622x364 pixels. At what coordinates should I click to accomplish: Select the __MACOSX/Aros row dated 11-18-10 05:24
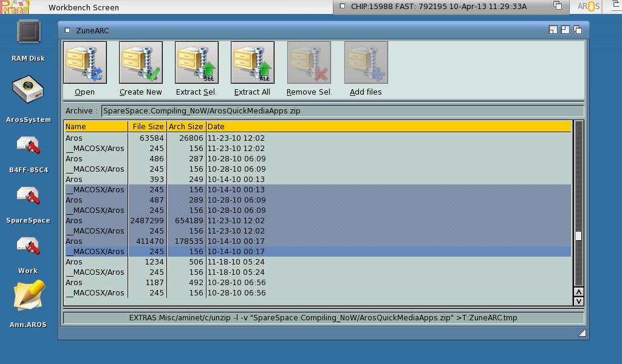pos(318,272)
